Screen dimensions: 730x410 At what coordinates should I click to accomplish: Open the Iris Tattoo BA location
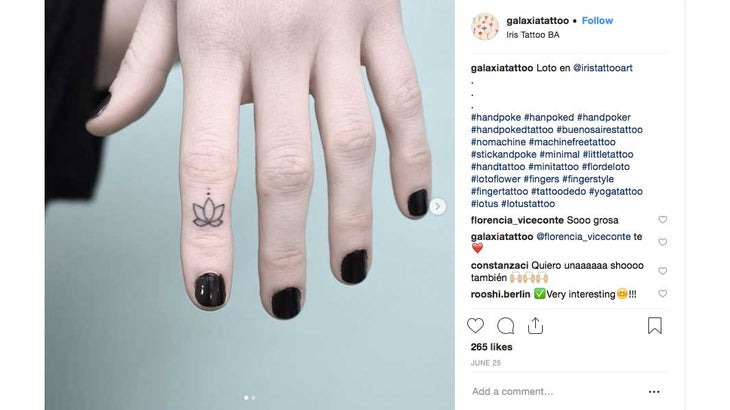533,35
